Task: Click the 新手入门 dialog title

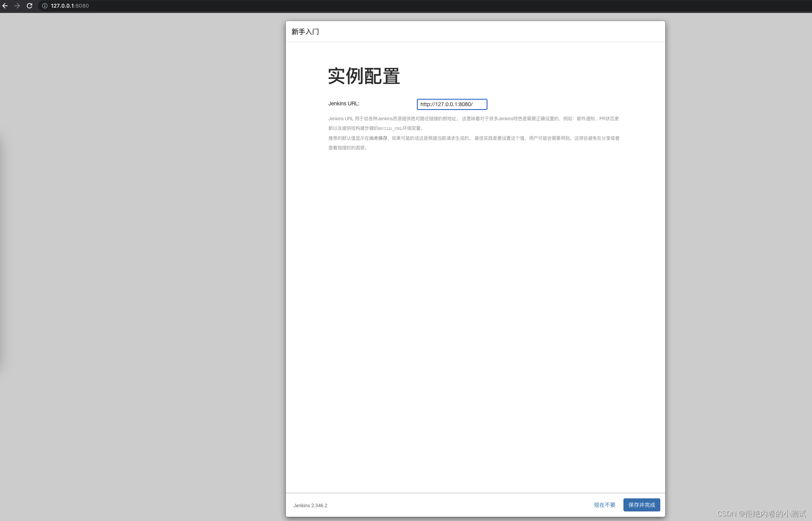Action: click(x=305, y=32)
